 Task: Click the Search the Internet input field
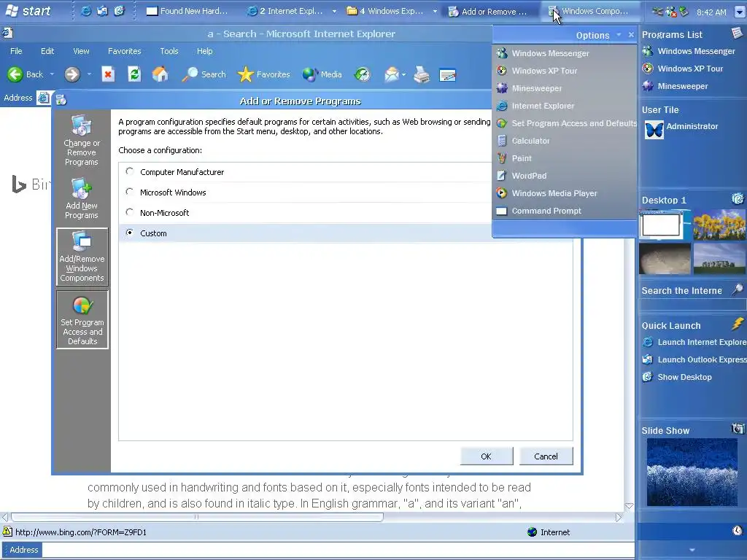tap(692, 305)
